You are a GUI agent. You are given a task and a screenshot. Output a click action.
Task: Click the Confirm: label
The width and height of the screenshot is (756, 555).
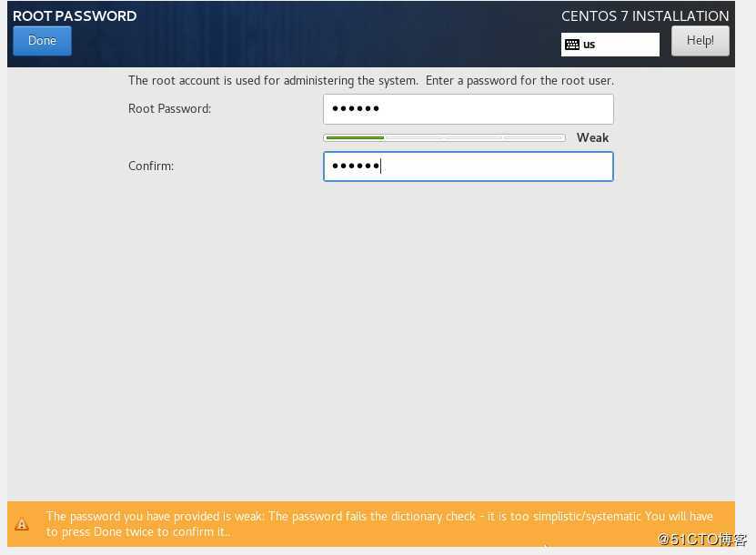point(151,166)
